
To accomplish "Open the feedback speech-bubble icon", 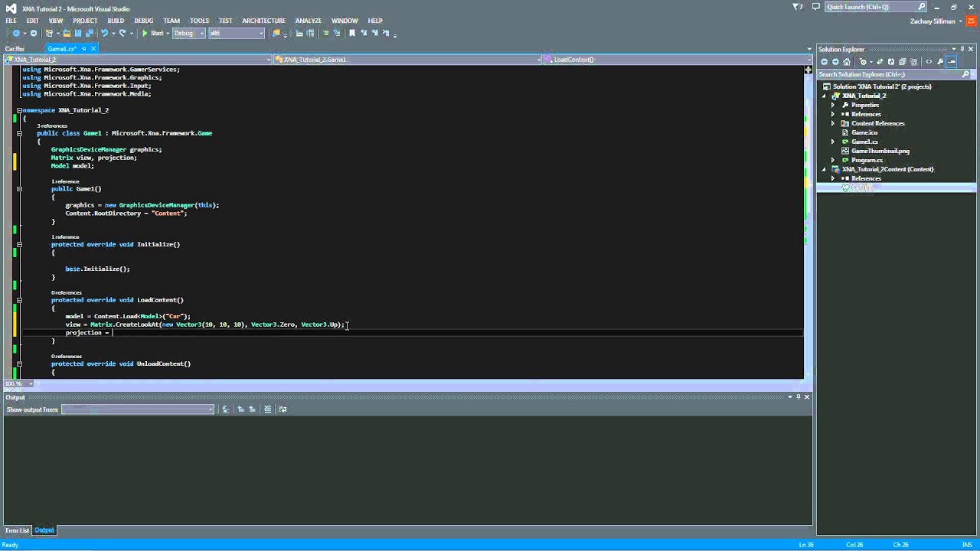I will pyautogui.click(x=817, y=7).
